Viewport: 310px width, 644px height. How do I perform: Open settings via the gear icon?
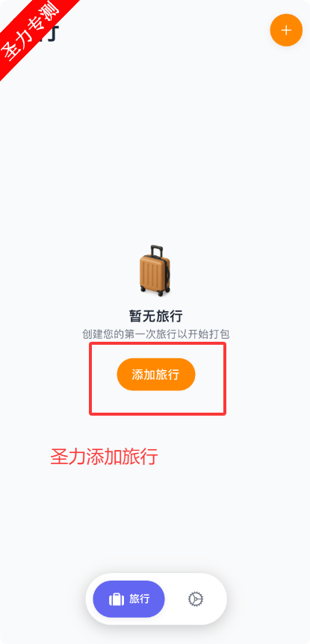coord(196,599)
